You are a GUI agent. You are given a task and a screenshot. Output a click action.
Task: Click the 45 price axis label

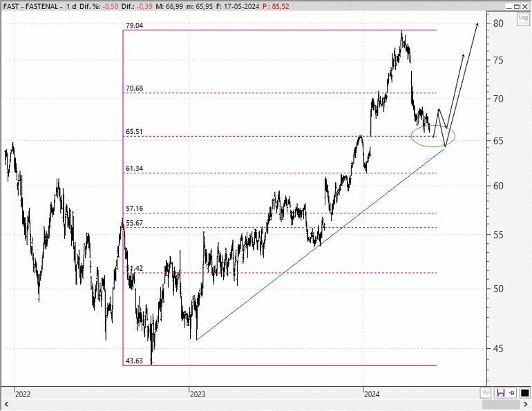498,349
